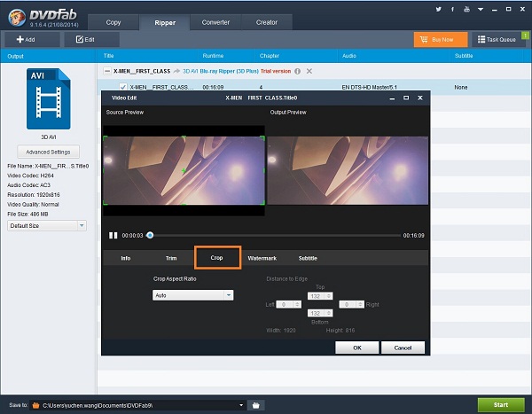Browse for output folder icon
The width and height of the screenshot is (532, 414).
point(256,405)
